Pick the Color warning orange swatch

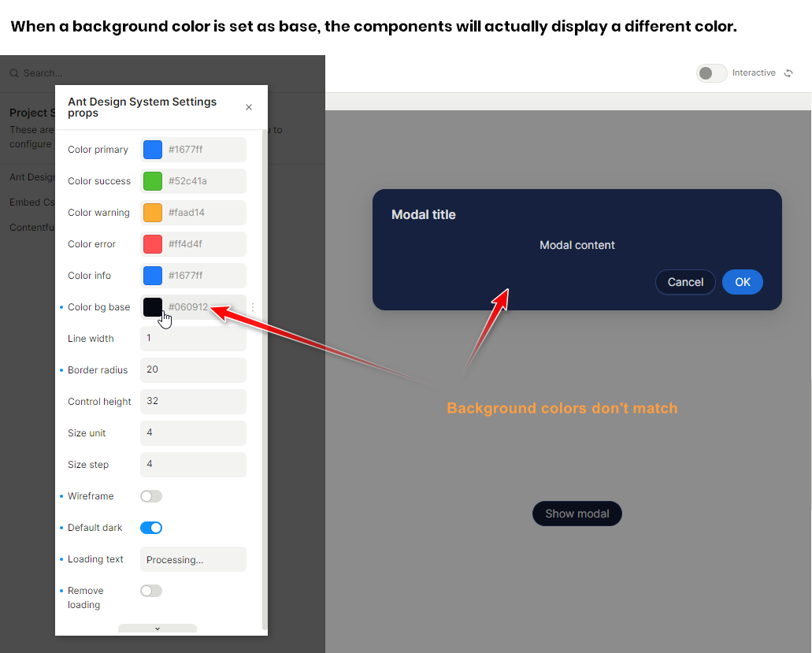click(153, 213)
